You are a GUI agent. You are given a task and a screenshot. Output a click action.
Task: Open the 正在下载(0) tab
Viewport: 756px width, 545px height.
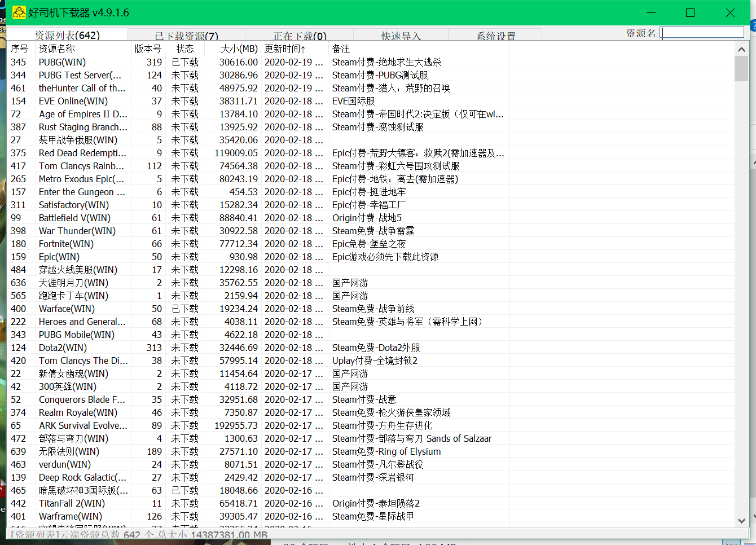pos(300,36)
